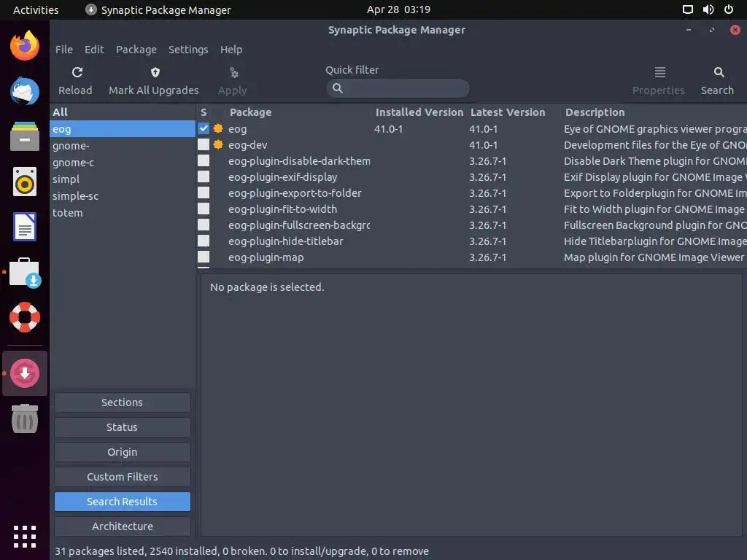Switch to the Status filter view
Viewport: 747px width, 560px height.
point(123,427)
